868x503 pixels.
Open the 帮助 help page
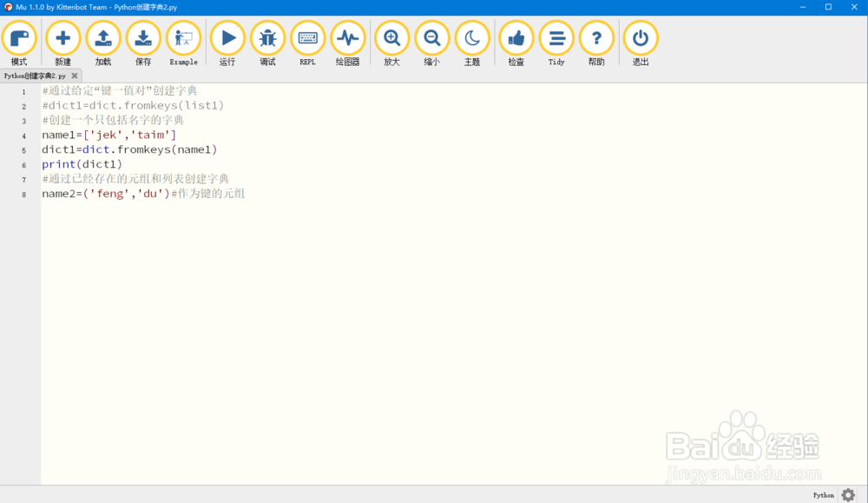(596, 38)
